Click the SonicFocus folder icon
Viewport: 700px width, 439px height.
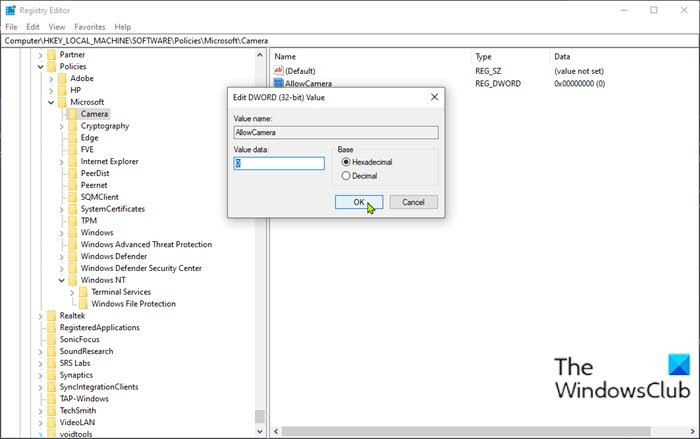52,339
